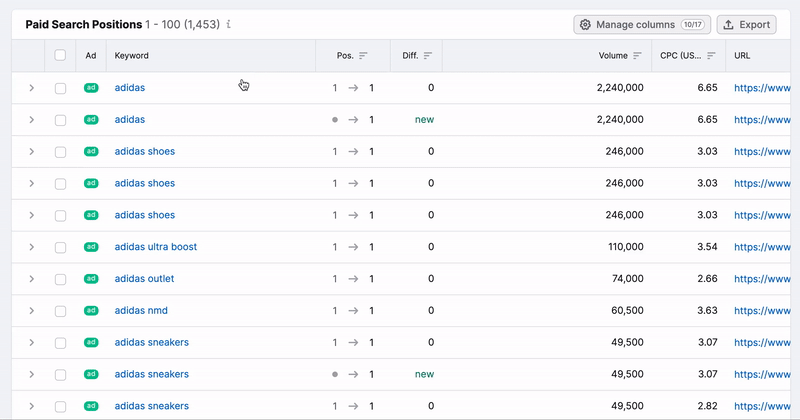Sort by the CPC column sort icon
The image size is (800, 420).
coord(711,56)
